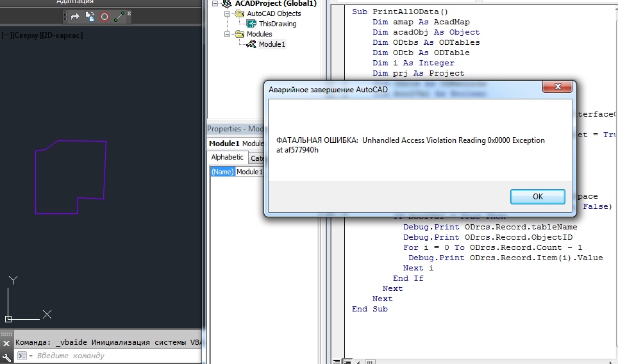Open the recent commands dropdown arrow
Viewport: 618px width, 364px height.
[31, 356]
